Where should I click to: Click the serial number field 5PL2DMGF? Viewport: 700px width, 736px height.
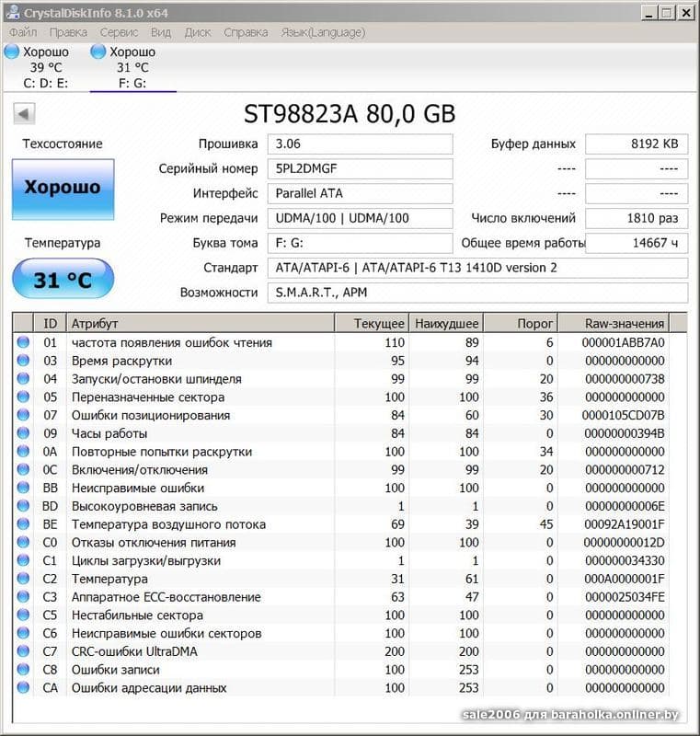point(360,169)
